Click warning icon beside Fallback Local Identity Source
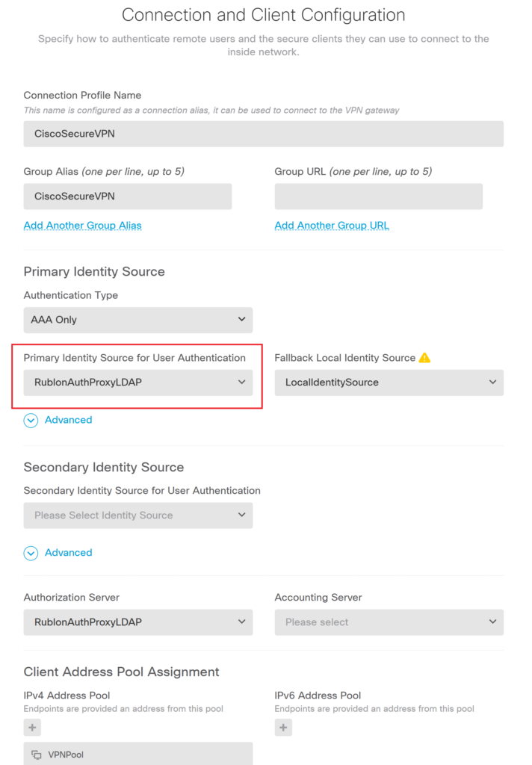The image size is (532, 765). 424,358
